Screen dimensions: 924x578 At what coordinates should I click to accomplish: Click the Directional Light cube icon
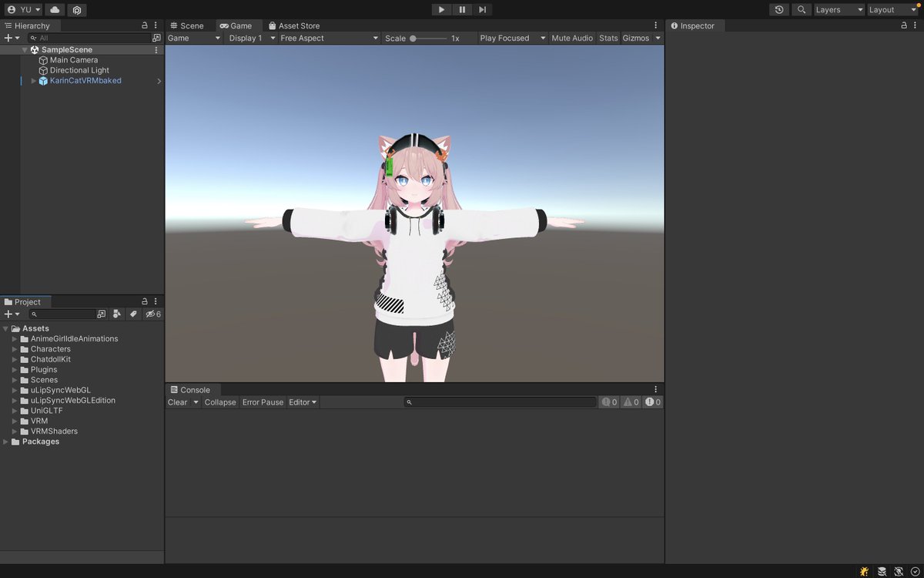click(x=43, y=70)
